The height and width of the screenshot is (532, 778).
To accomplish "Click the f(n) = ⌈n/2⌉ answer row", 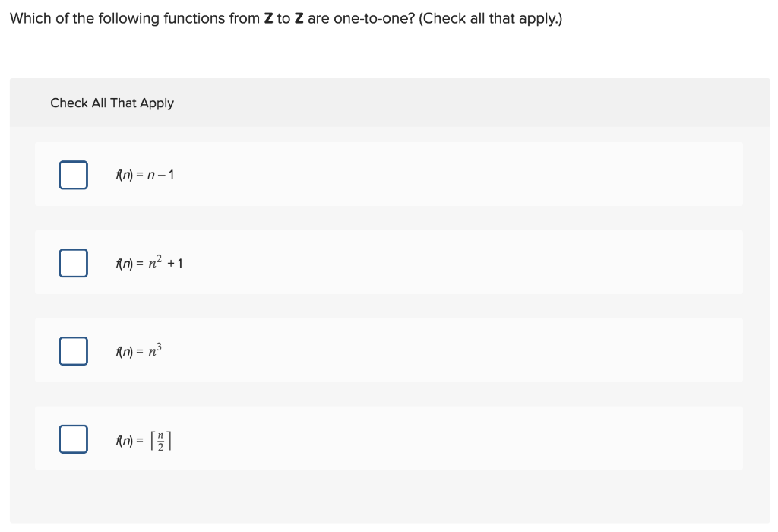I will pos(389,439).
